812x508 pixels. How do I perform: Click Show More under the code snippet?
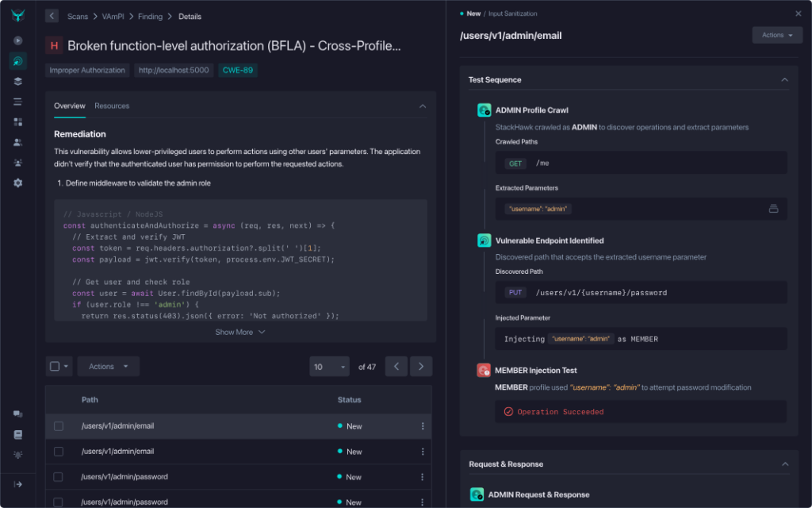(x=240, y=332)
